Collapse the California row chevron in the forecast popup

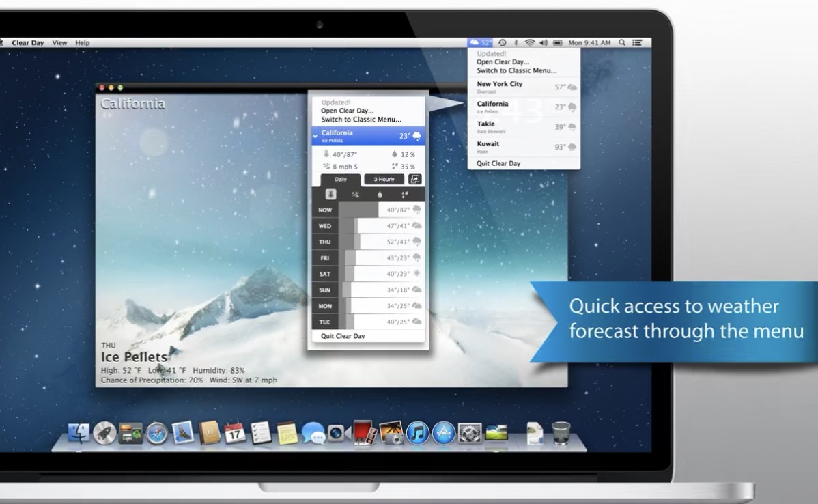click(x=315, y=136)
